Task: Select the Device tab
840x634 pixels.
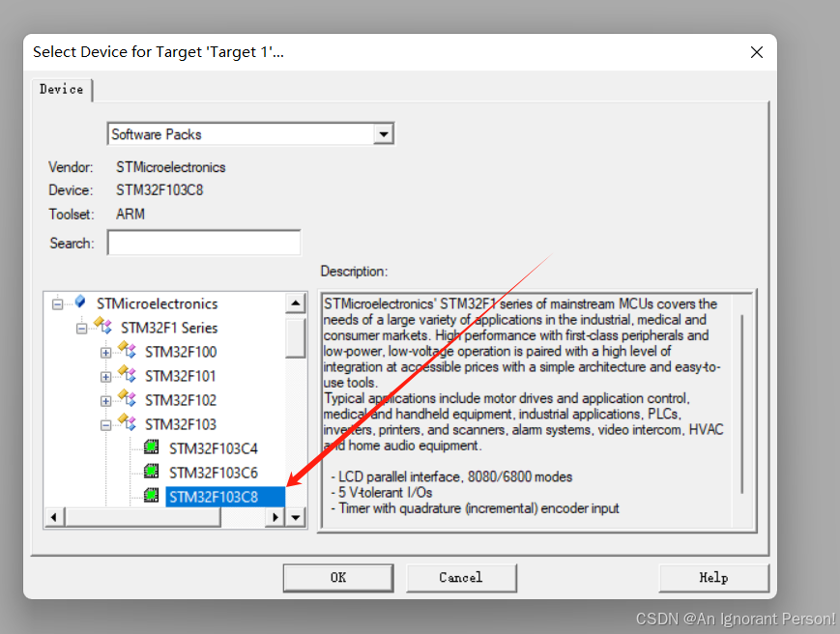Action: click(x=62, y=90)
